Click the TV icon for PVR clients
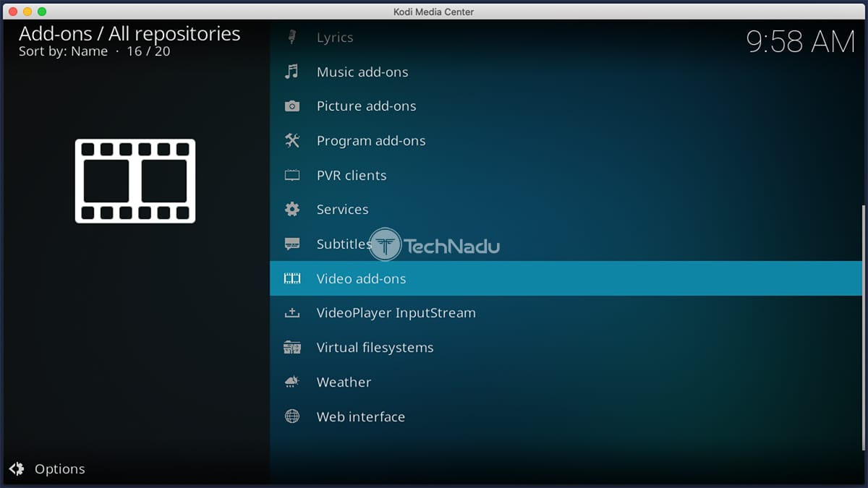This screenshot has width=868, height=488. click(x=292, y=175)
